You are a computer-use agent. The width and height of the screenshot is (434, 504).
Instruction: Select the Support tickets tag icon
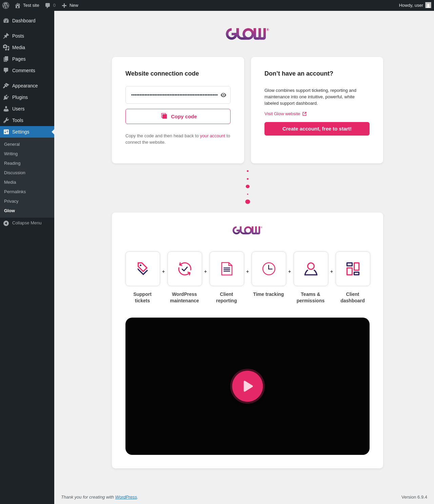(x=143, y=269)
